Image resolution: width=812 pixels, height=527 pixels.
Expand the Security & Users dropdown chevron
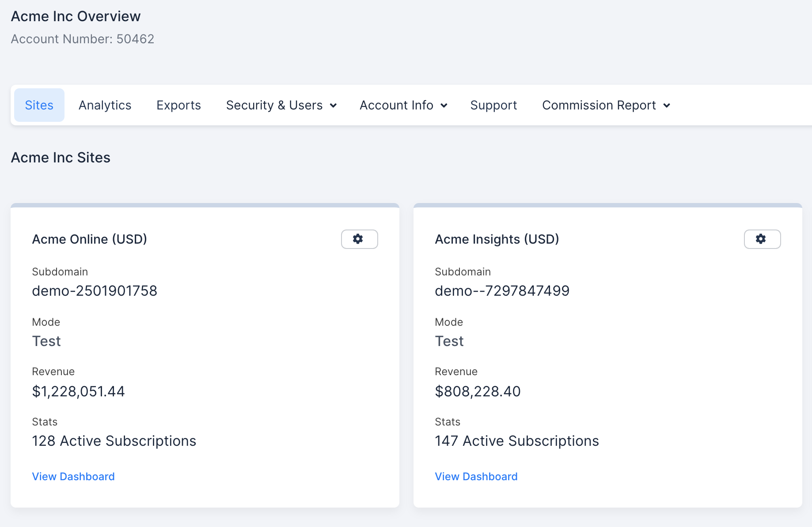click(x=334, y=105)
